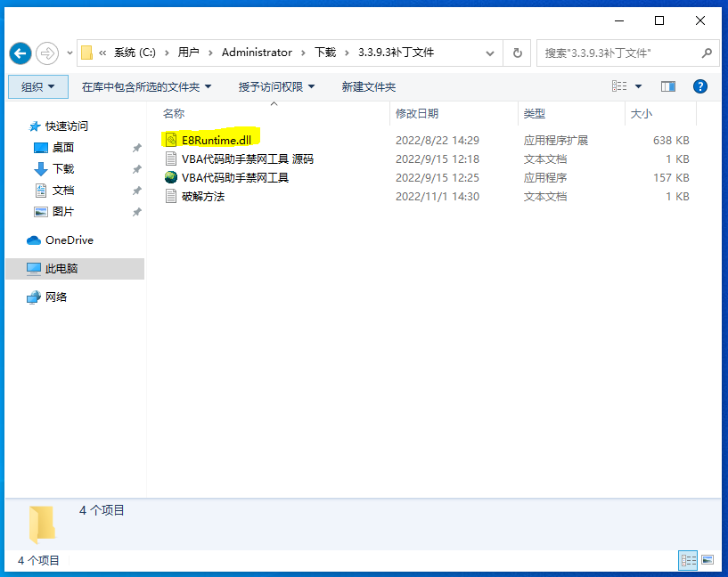Open the change view options dropdown

pyautogui.click(x=639, y=86)
